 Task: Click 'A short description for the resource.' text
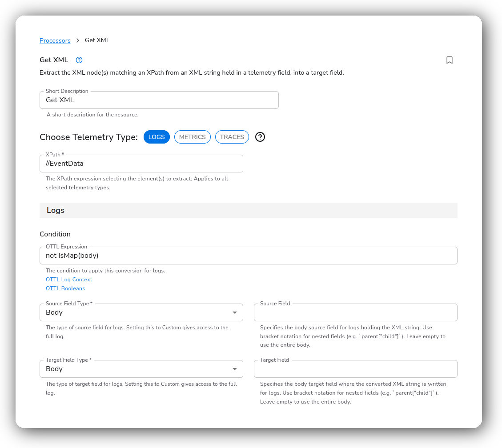pos(92,115)
